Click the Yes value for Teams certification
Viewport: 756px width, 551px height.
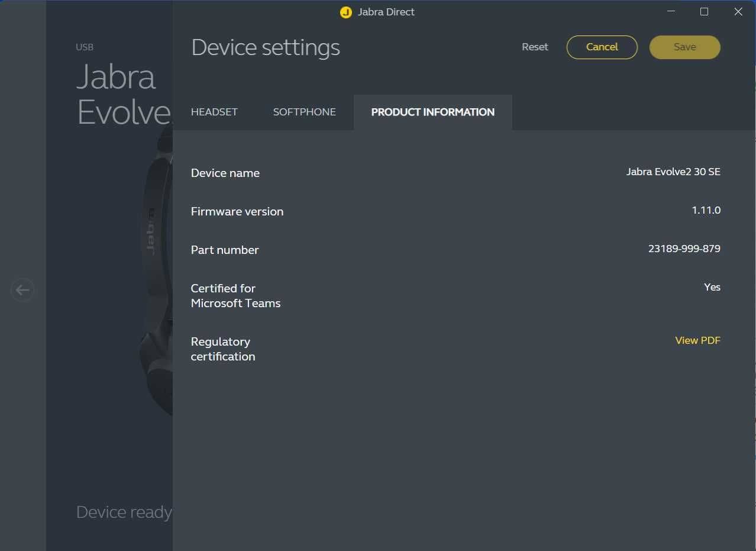click(712, 287)
